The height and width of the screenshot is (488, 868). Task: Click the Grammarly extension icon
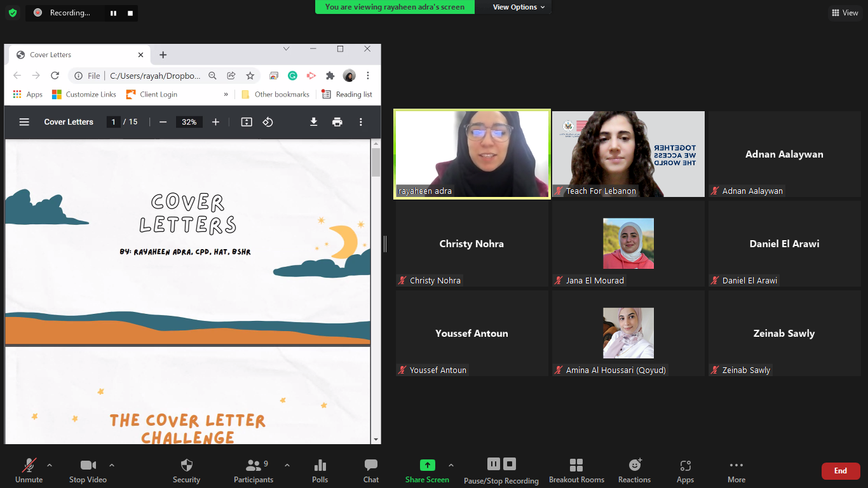[x=292, y=76]
